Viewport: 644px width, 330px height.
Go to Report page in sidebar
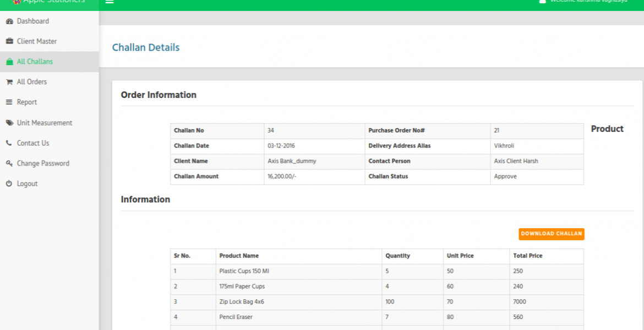click(x=26, y=102)
